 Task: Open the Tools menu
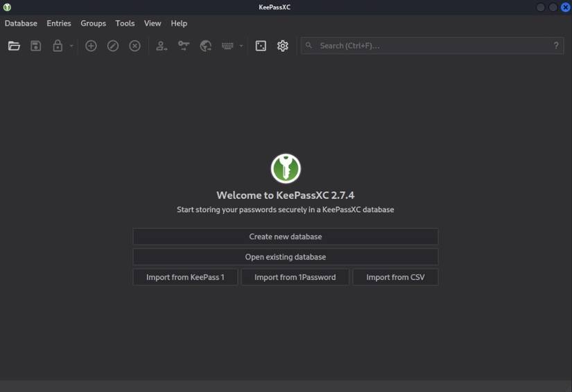coord(125,24)
